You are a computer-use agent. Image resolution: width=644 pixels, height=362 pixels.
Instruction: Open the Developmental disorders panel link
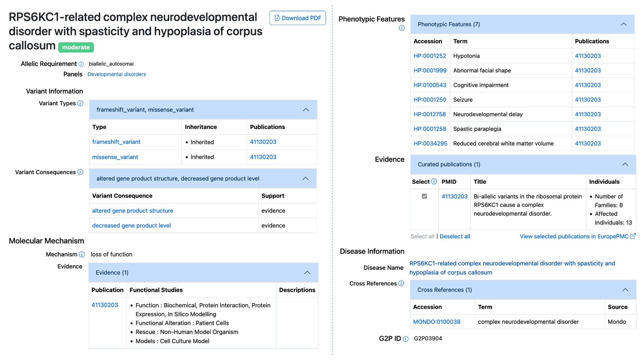click(x=117, y=74)
